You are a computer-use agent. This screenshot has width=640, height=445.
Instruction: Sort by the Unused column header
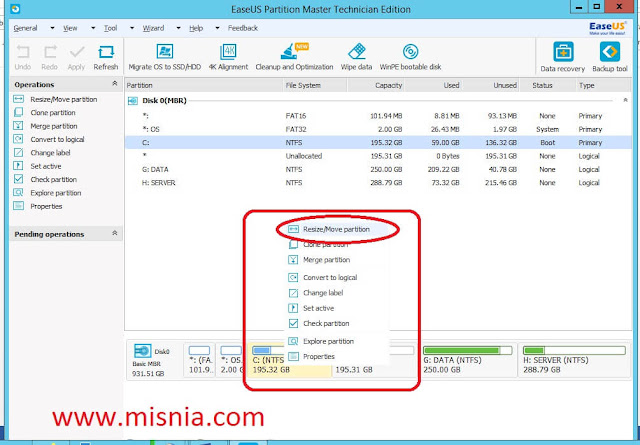(490, 85)
